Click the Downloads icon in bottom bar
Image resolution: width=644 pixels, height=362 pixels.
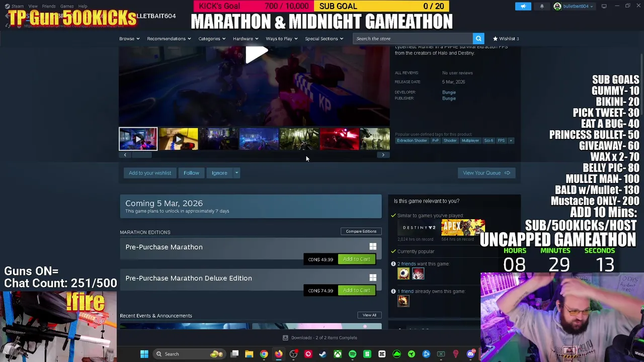285,338
